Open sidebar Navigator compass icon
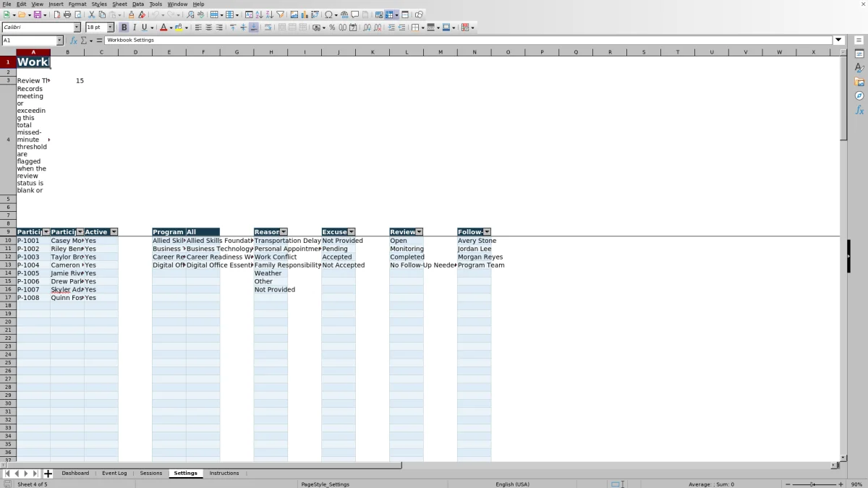This screenshot has width=868, height=488. 859,95
